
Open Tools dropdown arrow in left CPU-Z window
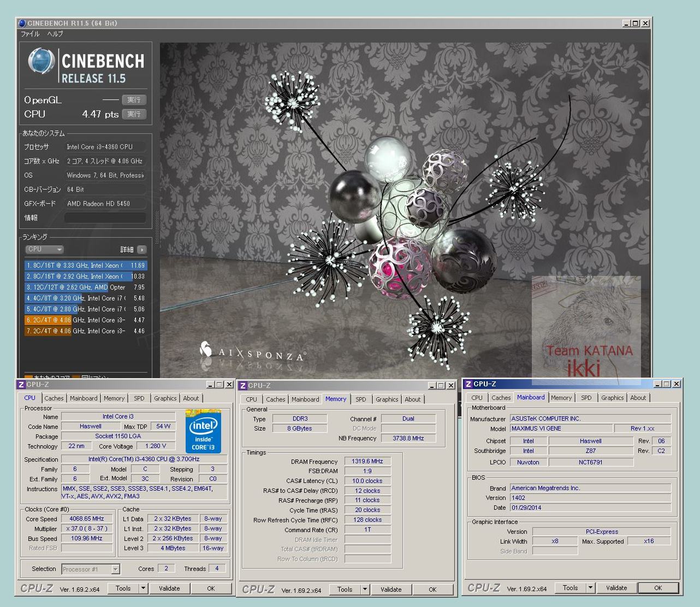point(143,588)
